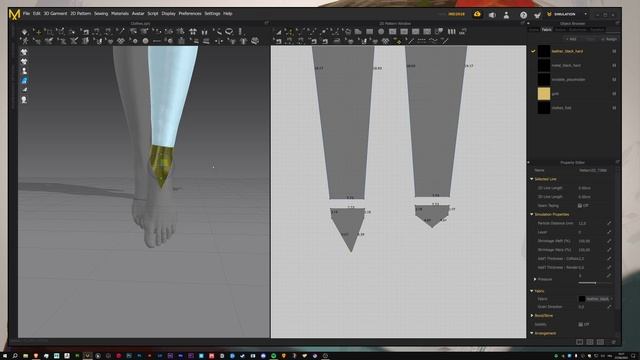640x360 pixels.
Task: Click the checkmark beside leather_black_hard fabric
Action: (533, 51)
